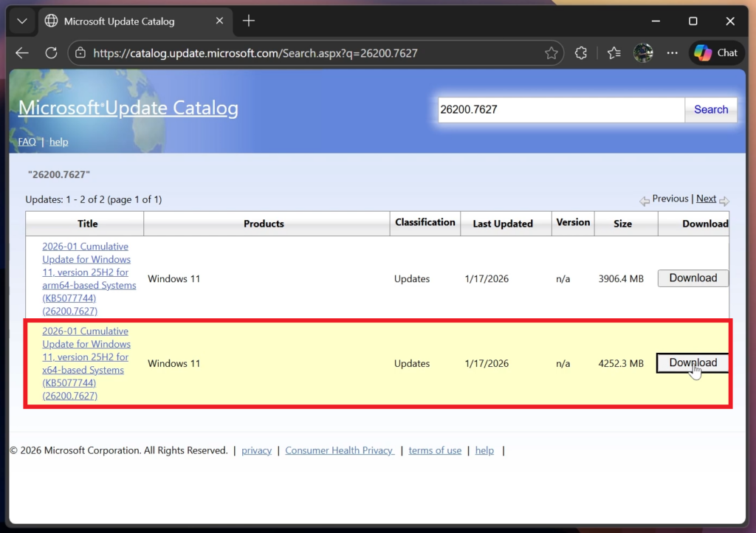Sort results by Last Updated column
Viewport: 756px width, 533px height.
click(503, 224)
